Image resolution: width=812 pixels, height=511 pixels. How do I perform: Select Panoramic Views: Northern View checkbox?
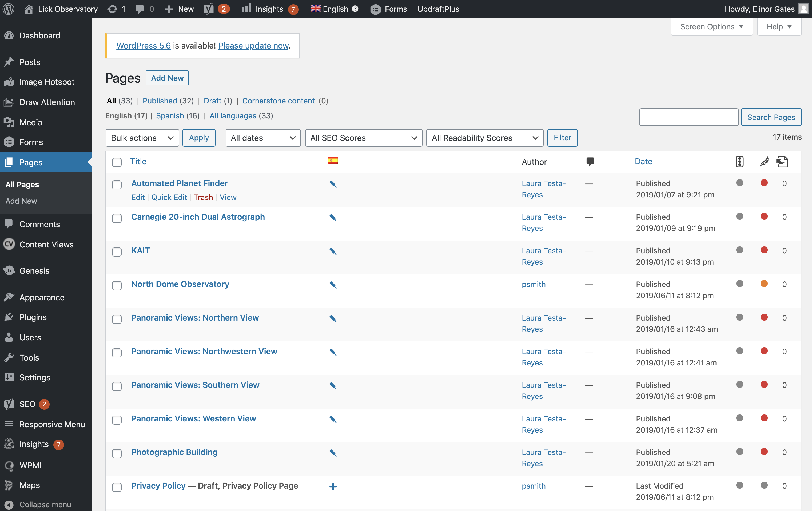pos(117,319)
